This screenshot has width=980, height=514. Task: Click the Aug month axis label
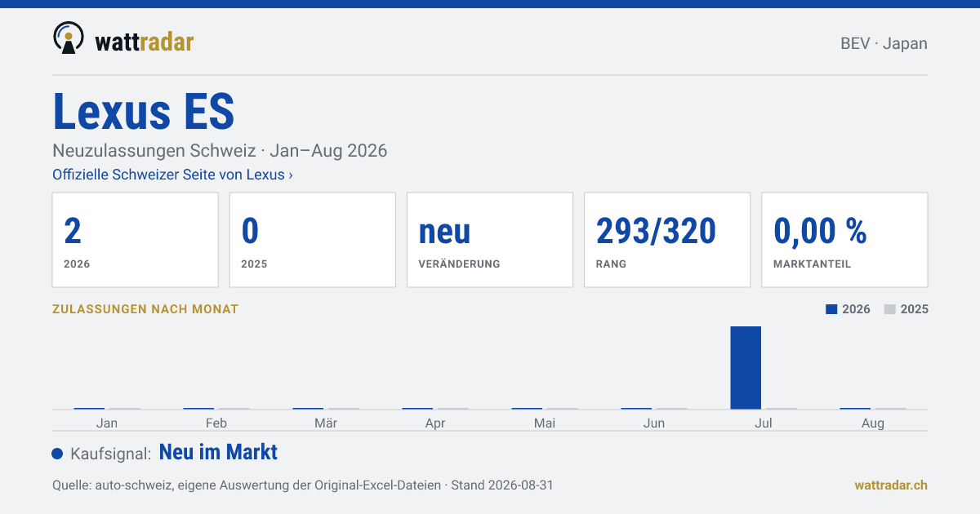tap(873, 423)
